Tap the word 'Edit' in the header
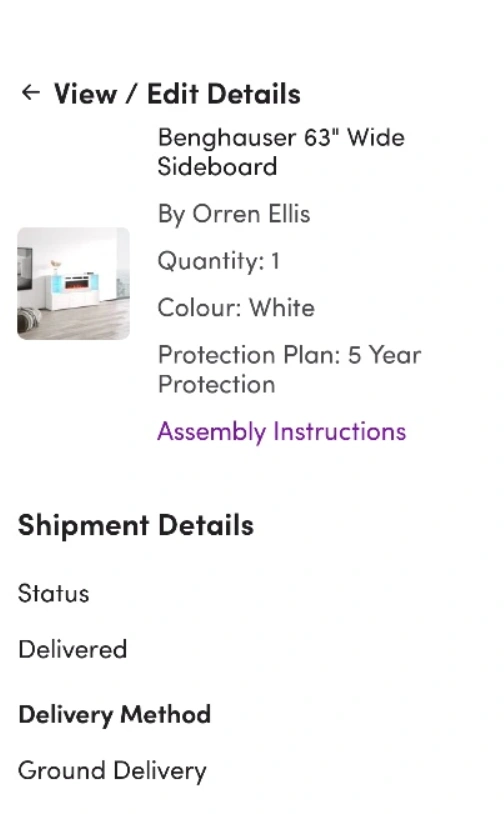Viewport: 504px width, 814px height. point(173,94)
